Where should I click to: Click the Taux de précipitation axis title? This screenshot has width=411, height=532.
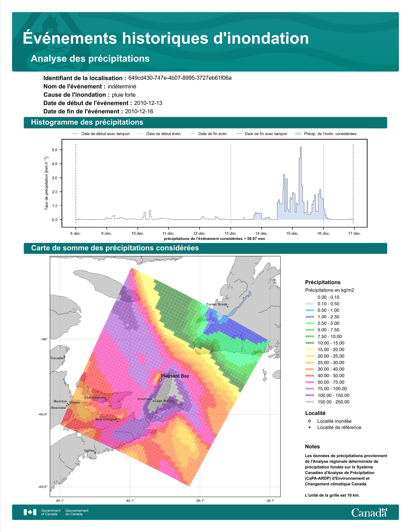(46, 183)
